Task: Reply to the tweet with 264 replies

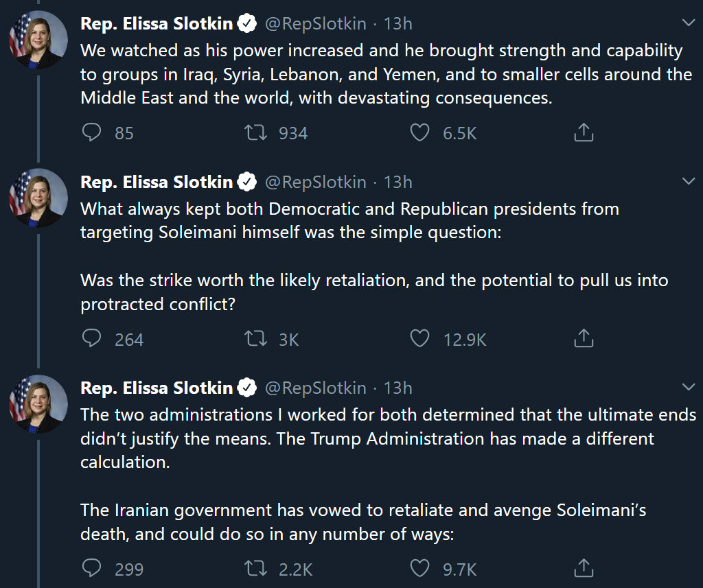Action: pyautogui.click(x=91, y=338)
